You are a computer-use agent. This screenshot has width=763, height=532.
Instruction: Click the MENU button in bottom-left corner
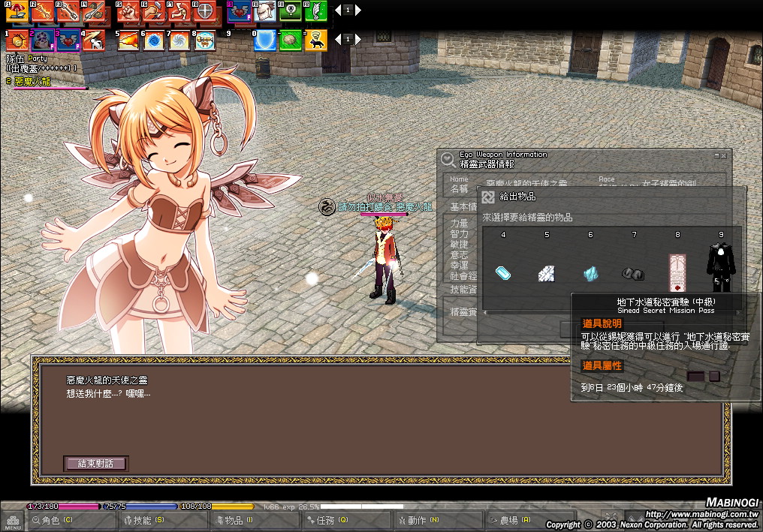coord(13,520)
